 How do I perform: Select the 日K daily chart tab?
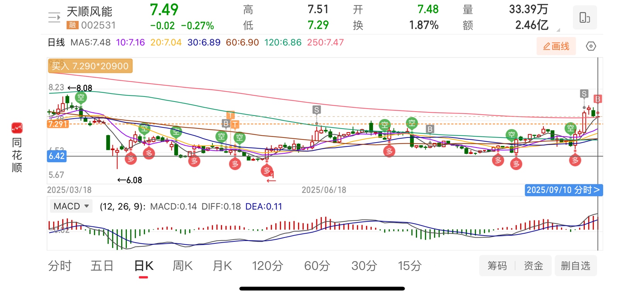point(143,266)
